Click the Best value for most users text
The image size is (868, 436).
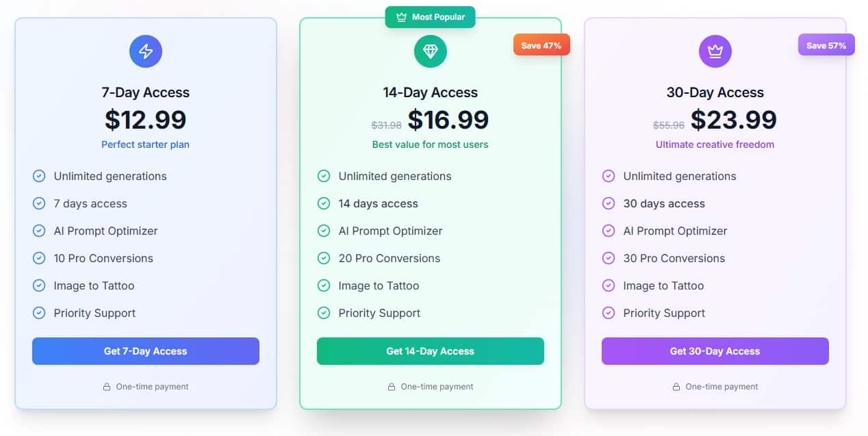[x=430, y=144]
